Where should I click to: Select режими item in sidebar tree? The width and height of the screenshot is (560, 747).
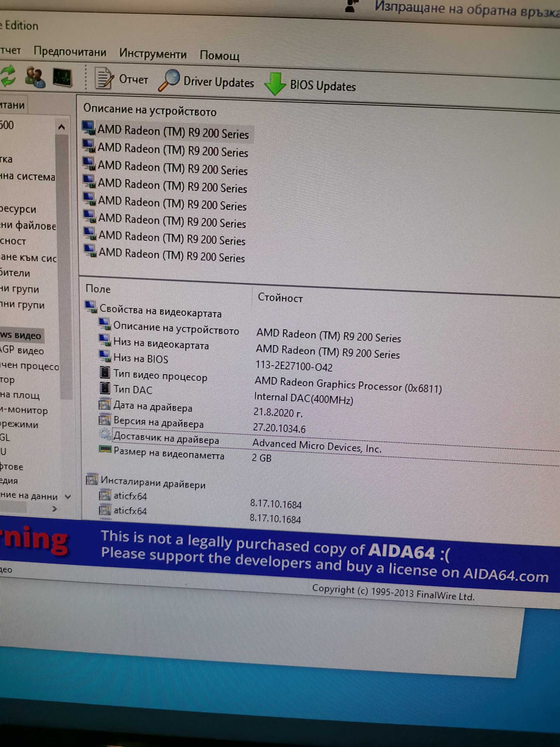(x=19, y=425)
